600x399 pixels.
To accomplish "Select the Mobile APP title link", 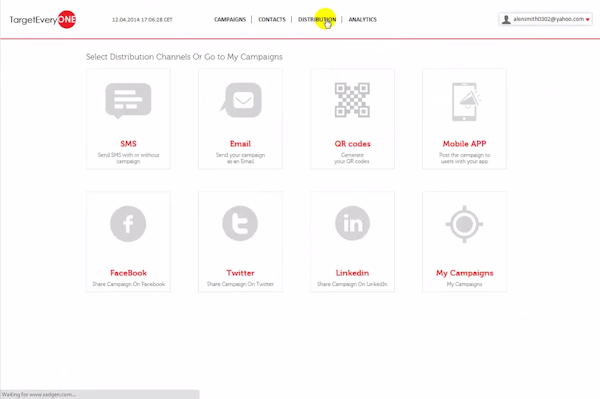I will [x=465, y=144].
